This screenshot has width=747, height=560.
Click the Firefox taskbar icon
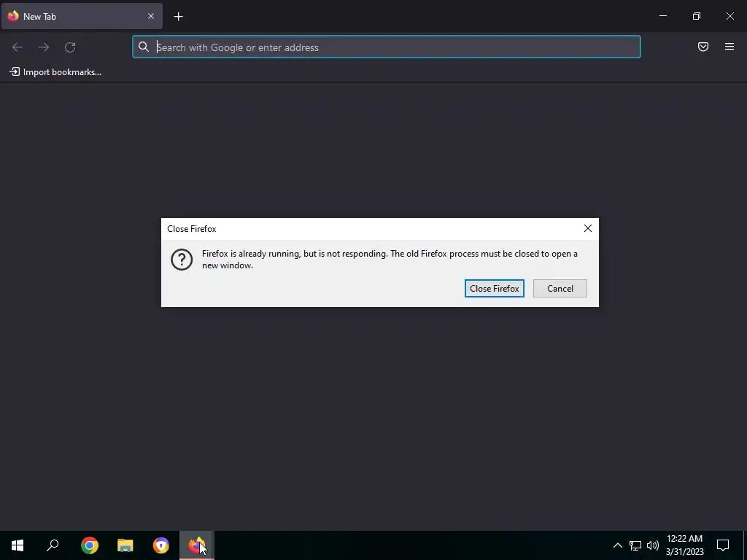coord(196,545)
